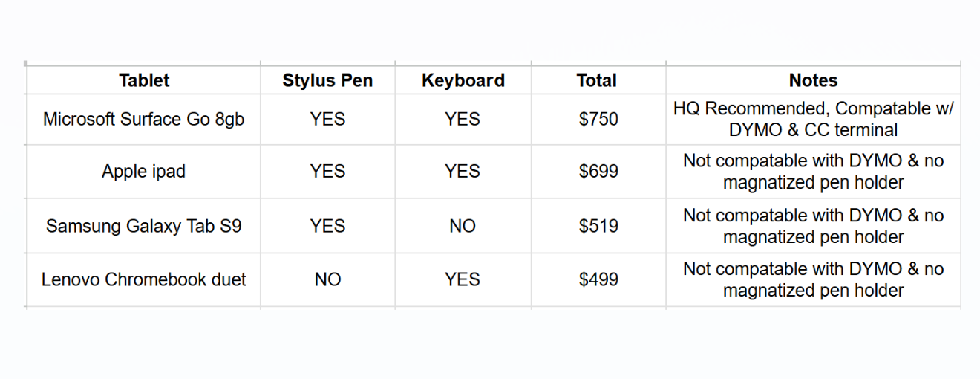Select the Samsung Galaxy Tab S9 cell

point(144,226)
